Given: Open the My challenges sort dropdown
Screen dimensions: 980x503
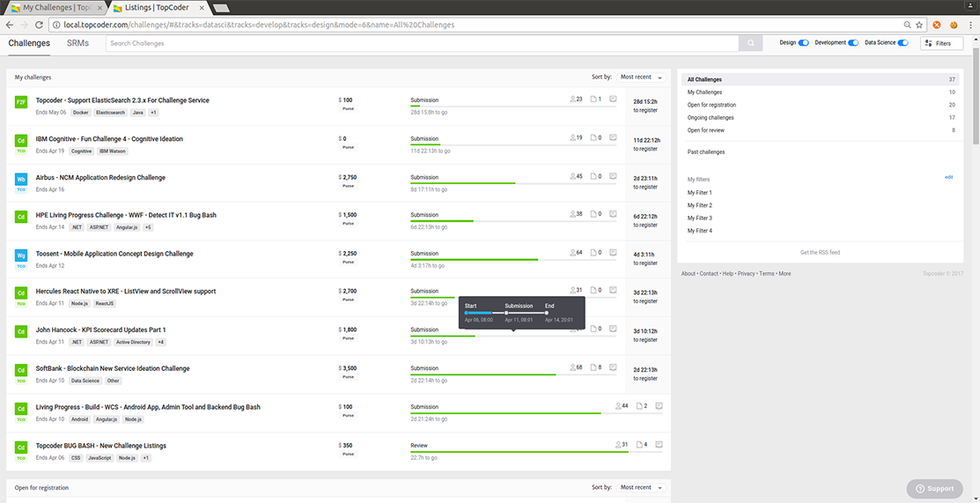Looking at the screenshot, I should click(641, 77).
